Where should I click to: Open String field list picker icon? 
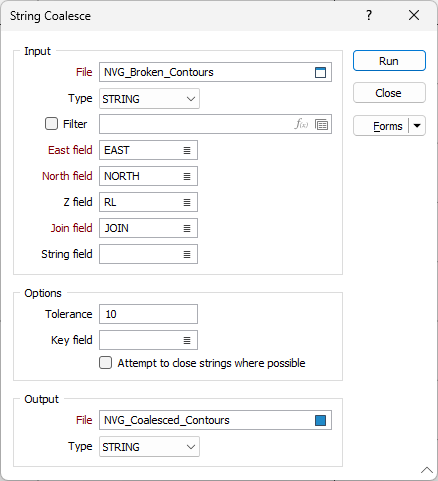[187, 254]
